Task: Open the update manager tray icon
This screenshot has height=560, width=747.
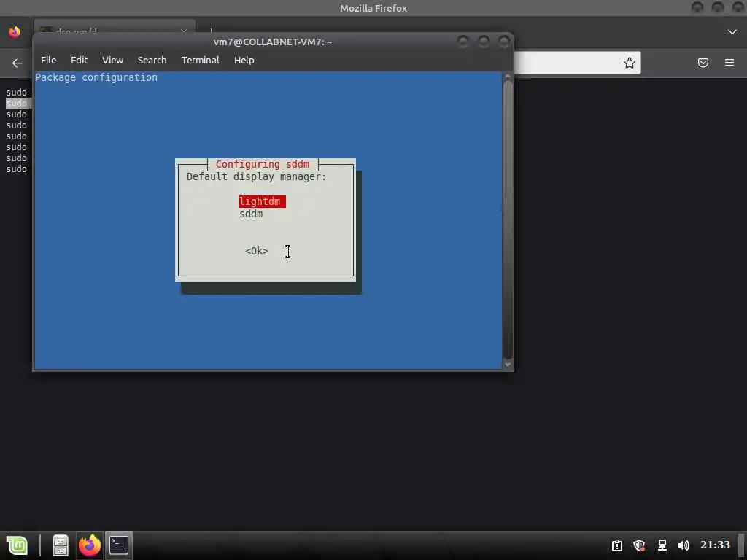Action: coord(617,545)
